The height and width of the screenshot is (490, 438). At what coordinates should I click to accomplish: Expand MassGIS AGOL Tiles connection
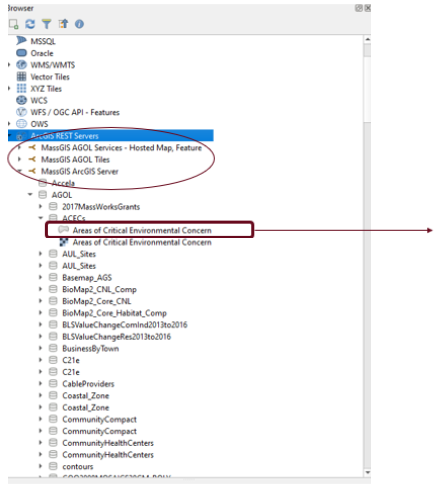(19, 159)
